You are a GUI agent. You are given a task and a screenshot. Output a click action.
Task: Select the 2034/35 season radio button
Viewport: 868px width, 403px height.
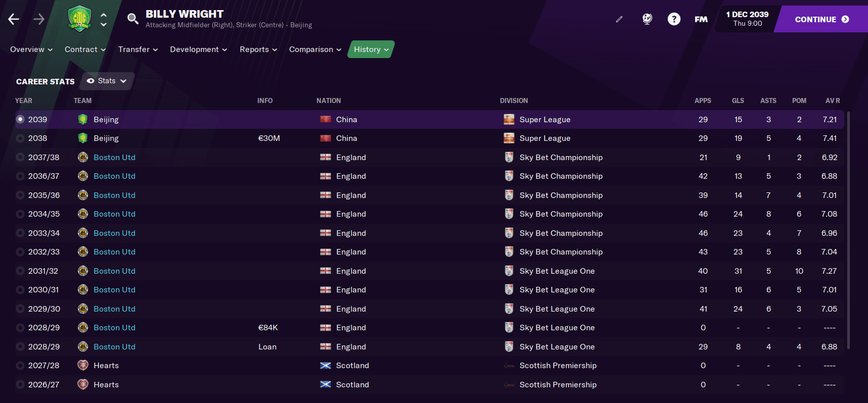click(x=20, y=214)
